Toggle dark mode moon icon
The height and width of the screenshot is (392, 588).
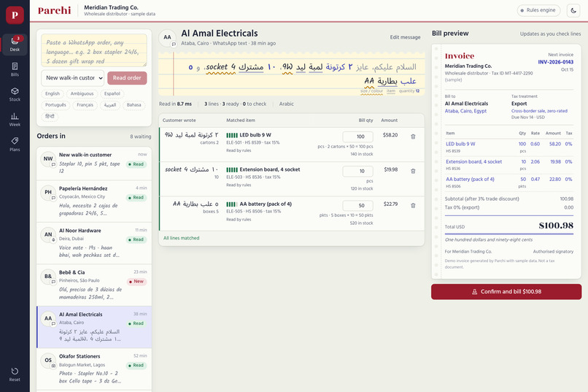pyautogui.click(x=573, y=10)
